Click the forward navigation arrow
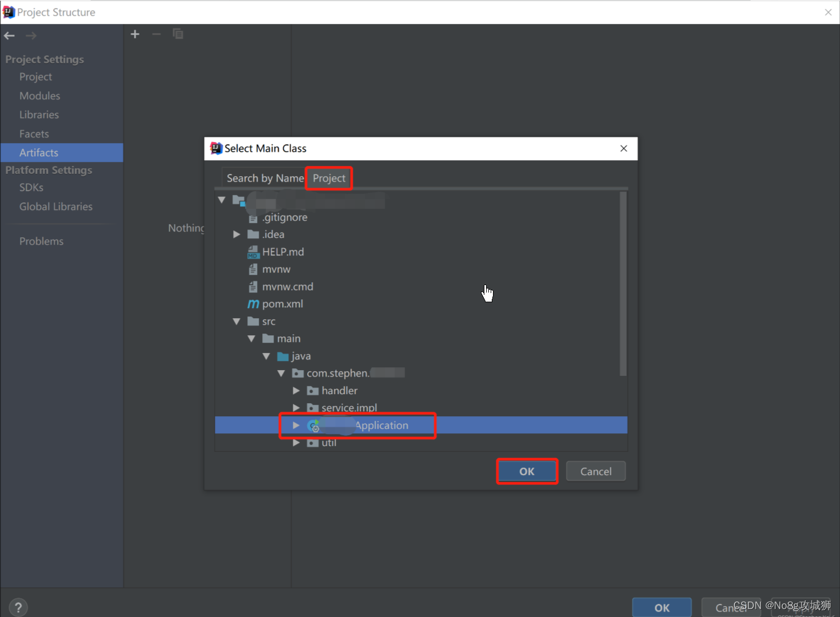Screen dimensions: 840x617 (31, 35)
